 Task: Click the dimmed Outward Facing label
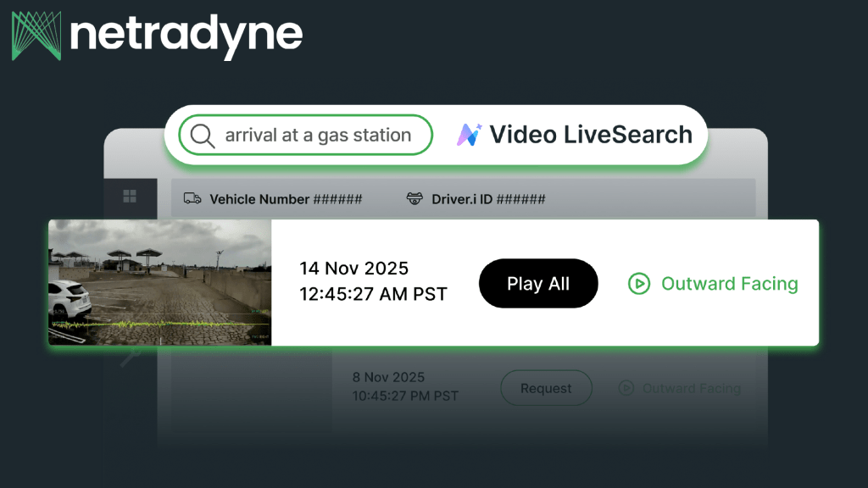(x=692, y=388)
